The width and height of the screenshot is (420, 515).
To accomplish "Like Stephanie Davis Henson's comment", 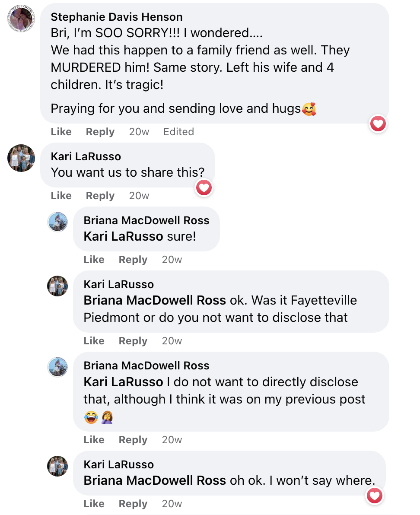I will 61,132.
